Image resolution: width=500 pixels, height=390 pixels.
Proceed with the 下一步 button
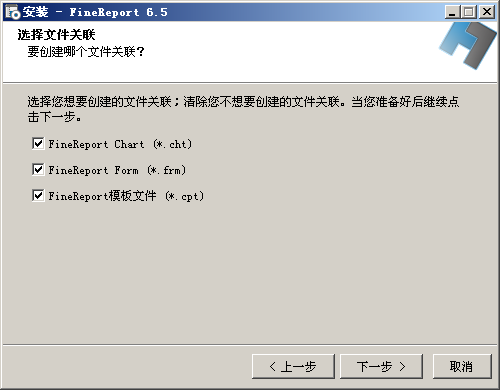pos(381,367)
